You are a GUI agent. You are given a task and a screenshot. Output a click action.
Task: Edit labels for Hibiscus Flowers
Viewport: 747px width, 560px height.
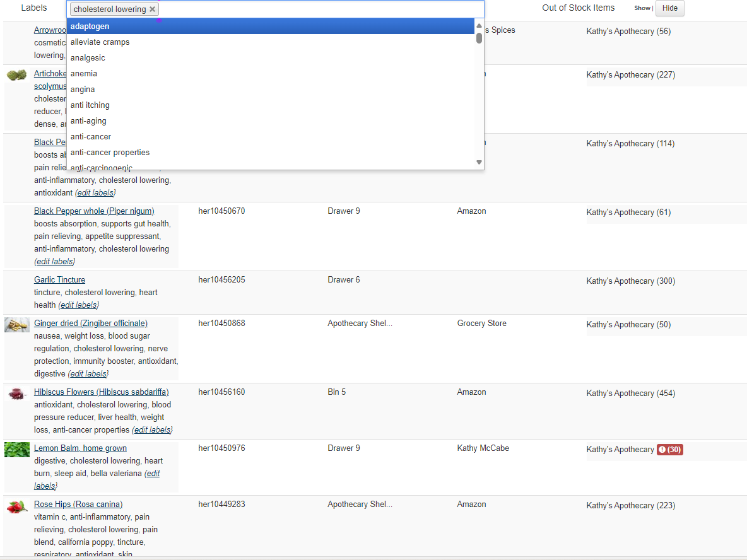(x=151, y=430)
